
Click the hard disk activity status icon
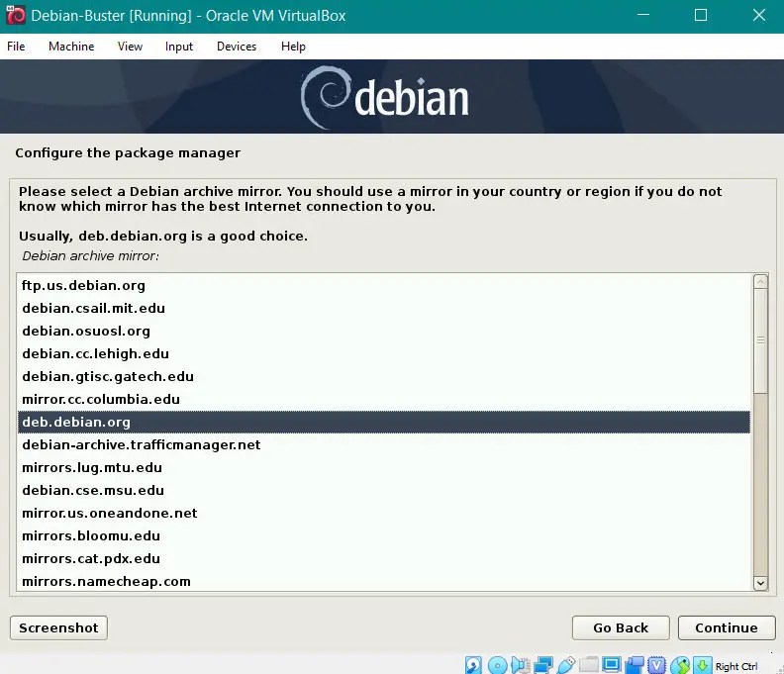pos(473,665)
